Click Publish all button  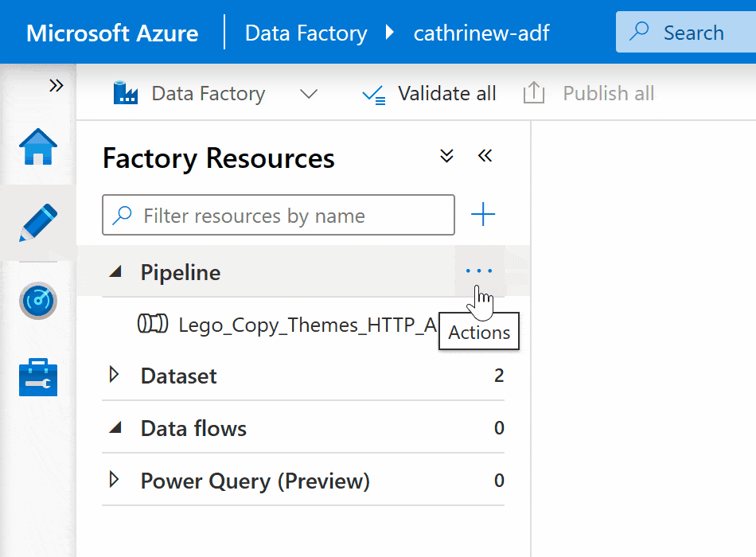tap(589, 94)
